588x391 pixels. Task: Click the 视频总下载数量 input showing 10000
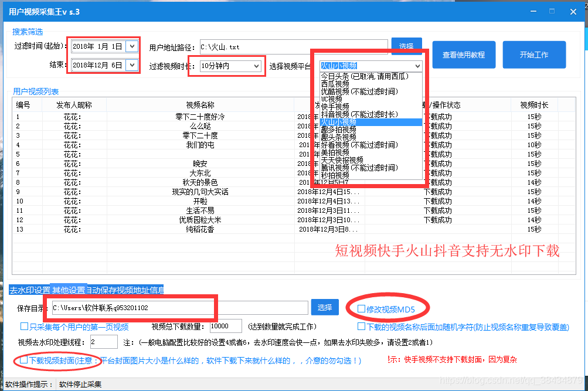(x=226, y=327)
